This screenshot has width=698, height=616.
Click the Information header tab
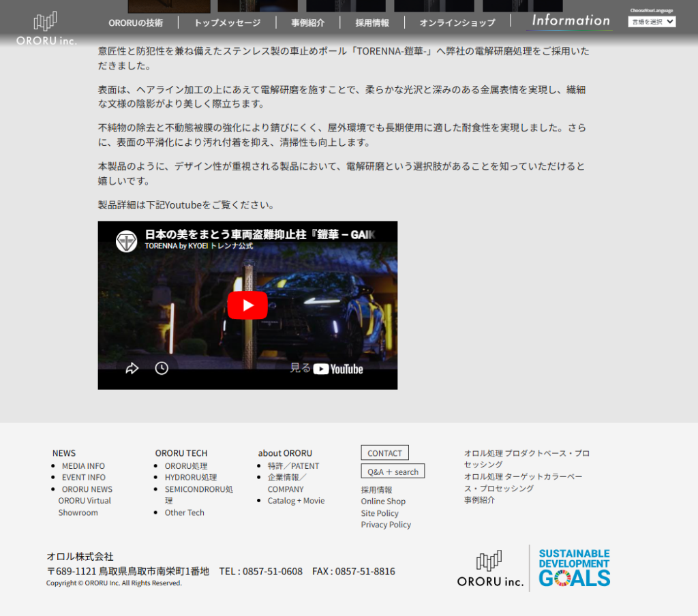pos(571,20)
